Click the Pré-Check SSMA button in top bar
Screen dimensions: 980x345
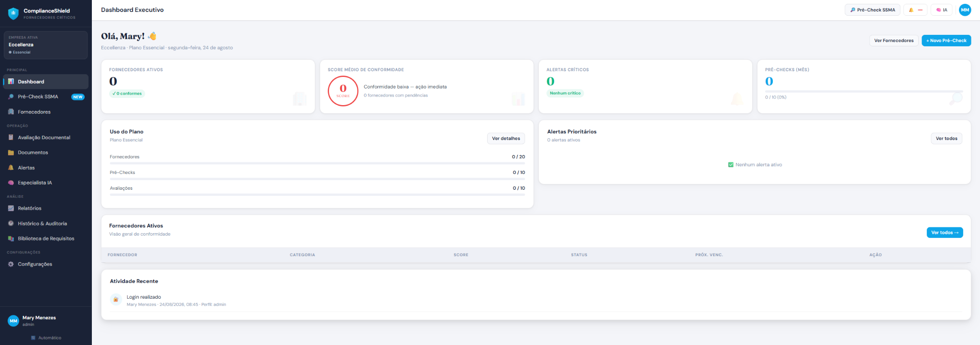pyautogui.click(x=873, y=10)
